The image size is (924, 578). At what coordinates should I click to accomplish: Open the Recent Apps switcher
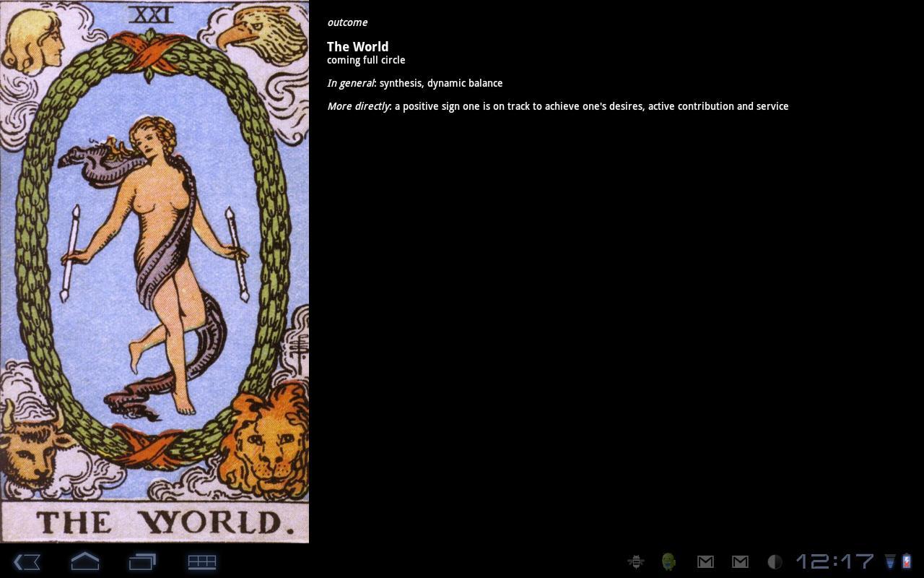tap(142, 561)
